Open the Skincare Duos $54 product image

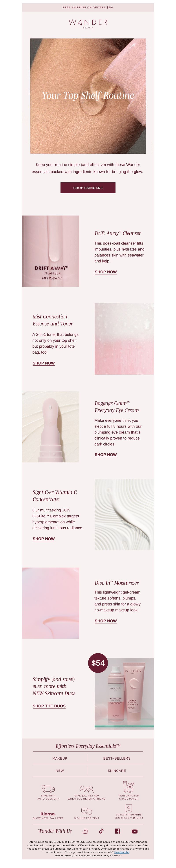click(x=124, y=694)
